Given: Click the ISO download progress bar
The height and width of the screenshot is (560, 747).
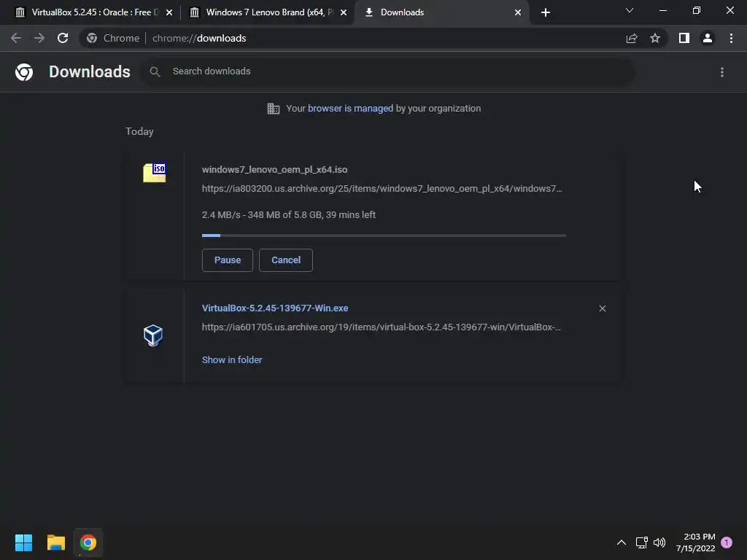Looking at the screenshot, I should tap(384, 236).
